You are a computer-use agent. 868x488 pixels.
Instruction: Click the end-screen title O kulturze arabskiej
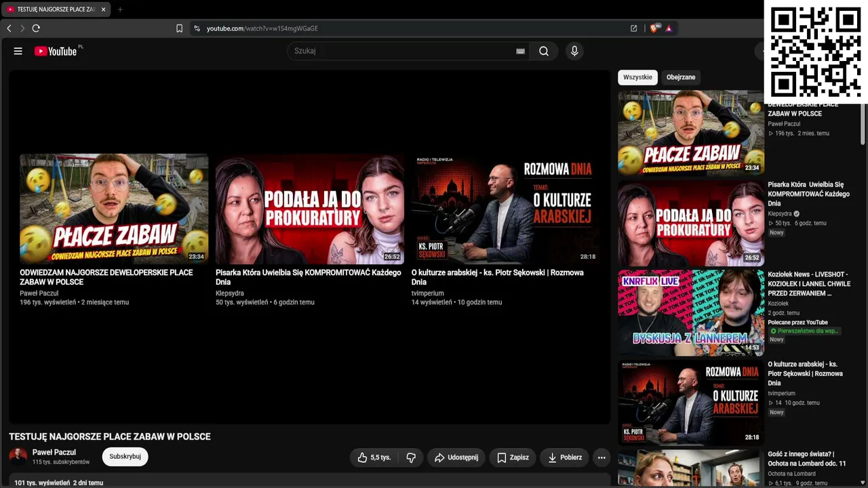pos(497,277)
